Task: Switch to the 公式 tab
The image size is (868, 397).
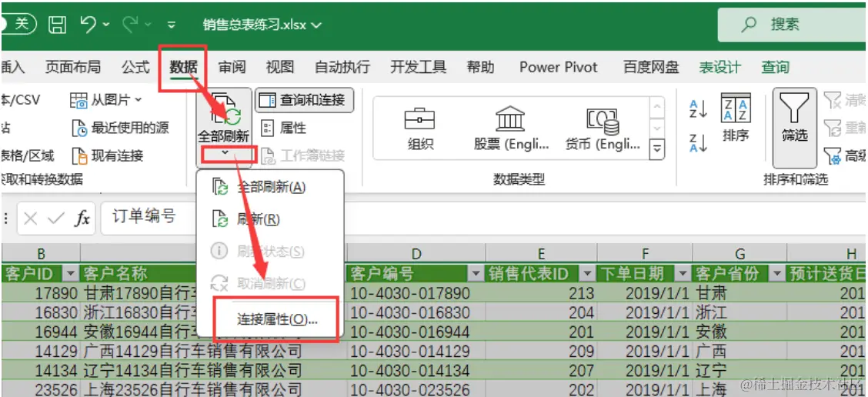Action: 135,68
